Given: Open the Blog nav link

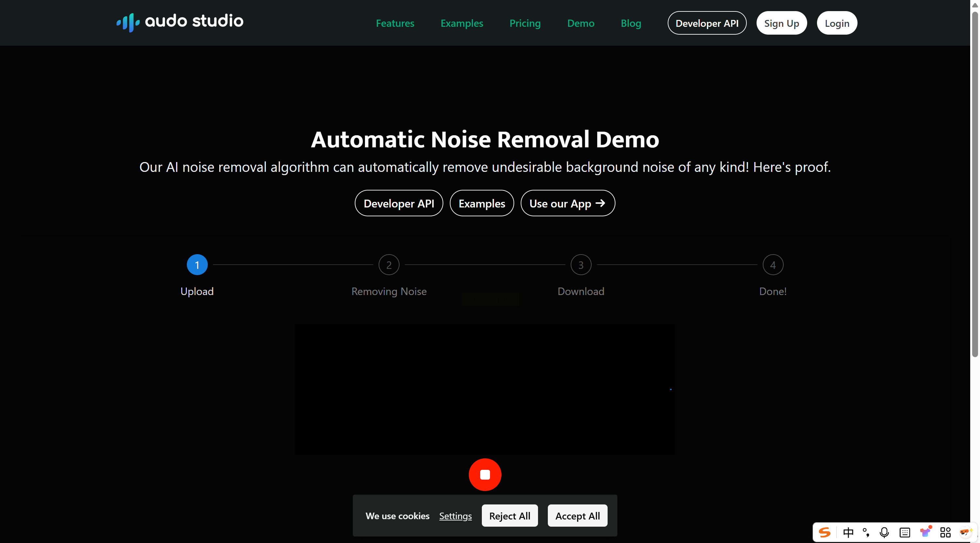Looking at the screenshot, I should tap(631, 23).
